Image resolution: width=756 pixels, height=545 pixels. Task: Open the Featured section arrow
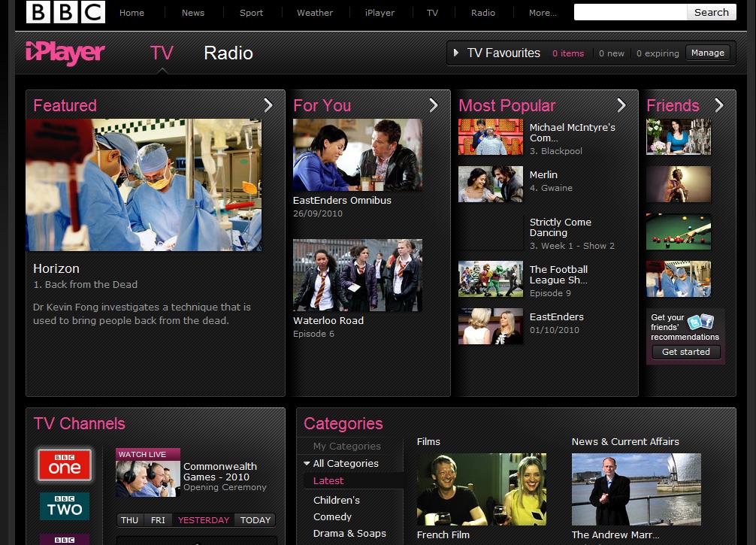[268, 105]
